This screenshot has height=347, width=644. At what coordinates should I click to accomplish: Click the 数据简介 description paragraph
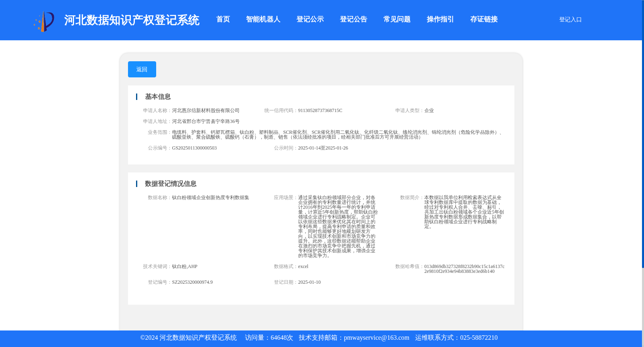464,212
